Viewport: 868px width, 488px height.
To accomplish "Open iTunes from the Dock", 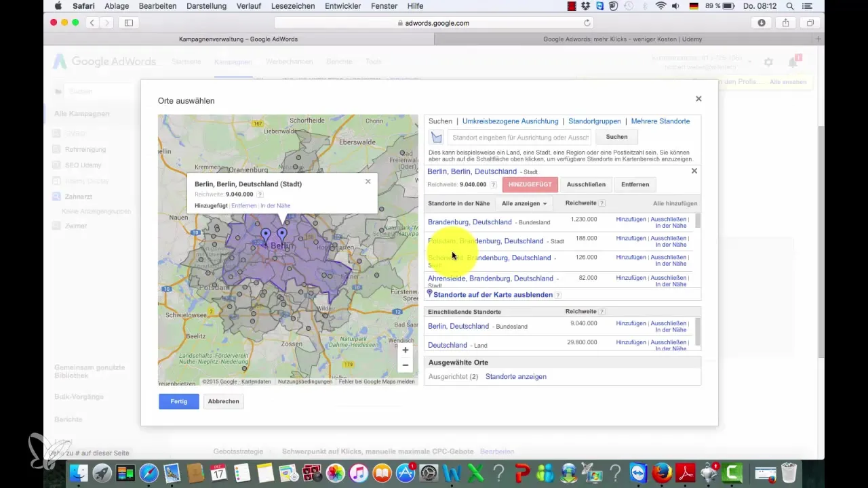I will click(x=359, y=472).
